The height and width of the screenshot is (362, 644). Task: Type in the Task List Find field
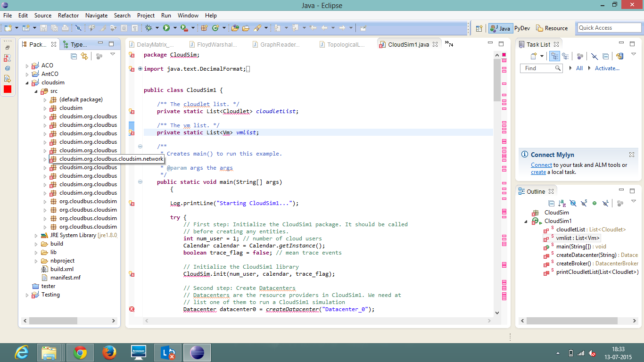point(537,68)
